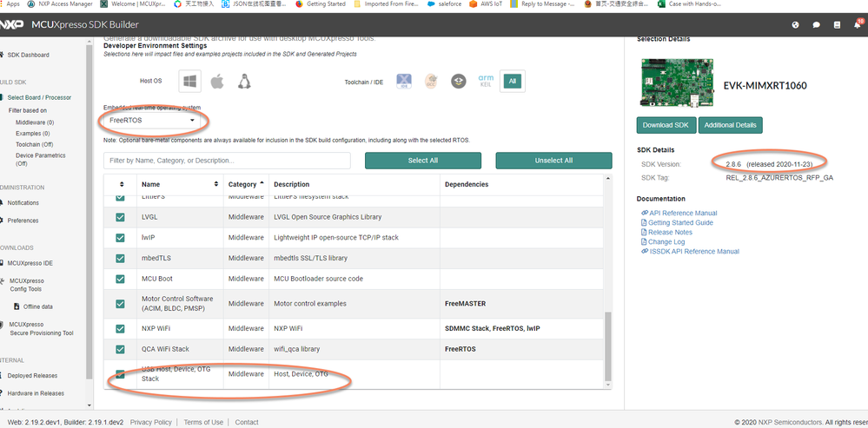Uncheck the USB Host, Device, OTG checkbox
This screenshot has height=428, width=868.
pos(120,374)
